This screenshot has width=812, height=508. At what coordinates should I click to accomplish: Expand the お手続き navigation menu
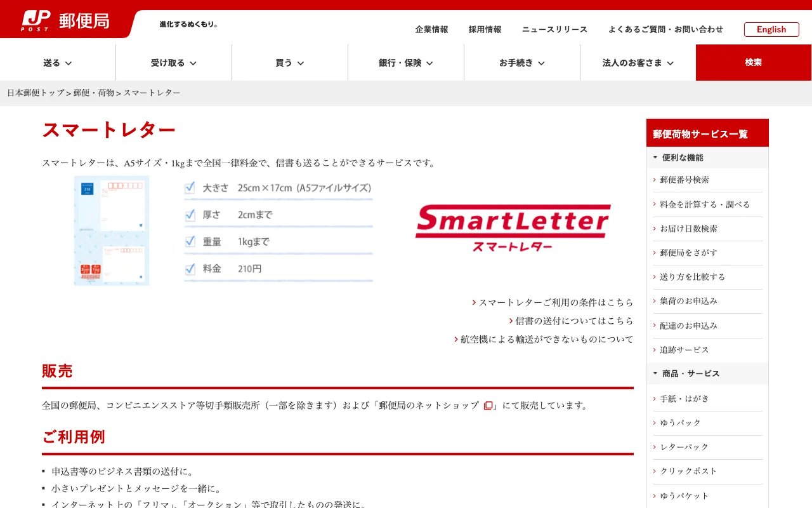pos(522,63)
